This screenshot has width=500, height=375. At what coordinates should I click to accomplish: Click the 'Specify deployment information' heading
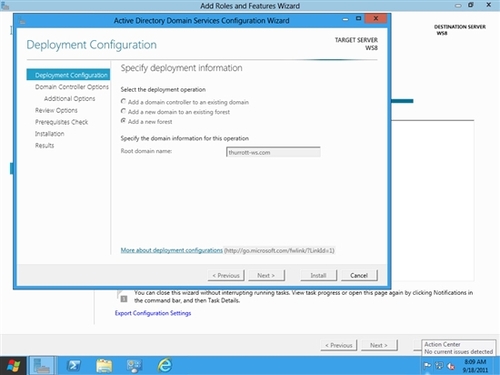point(181,68)
